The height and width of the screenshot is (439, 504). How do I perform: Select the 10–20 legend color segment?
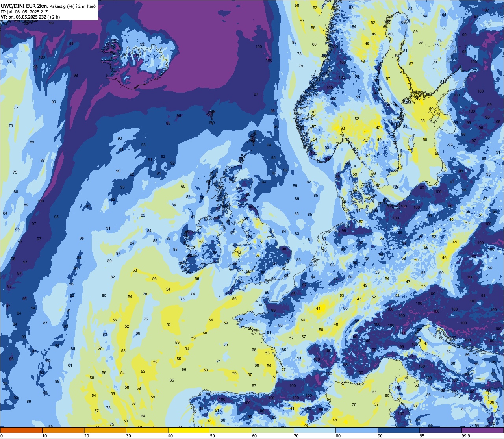(63, 430)
